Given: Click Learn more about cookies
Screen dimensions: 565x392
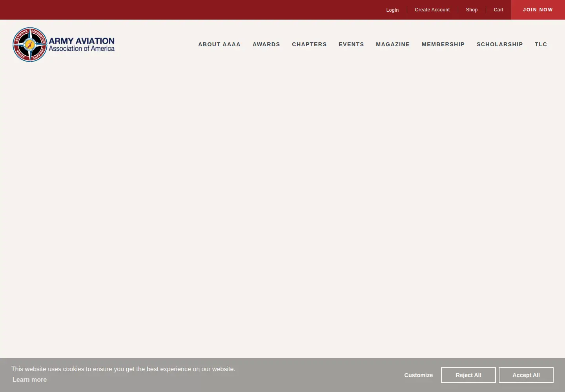Looking at the screenshot, I should (x=29, y=379).
